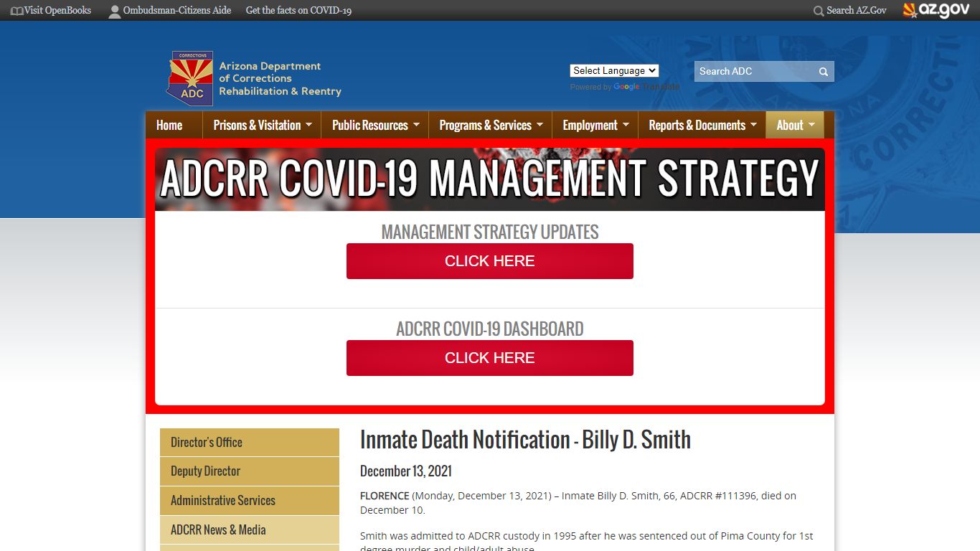The image size is (980, 551).
Task: Click the COVID-19 Dashboard CLICK HERE button
Action: click(x=490, y=358)
